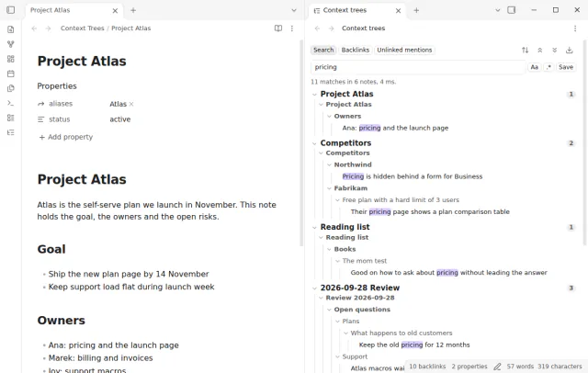Collapse the 2026-09-28 Review result group
This screenshot has width=588, height=373.
coord(314,288)
